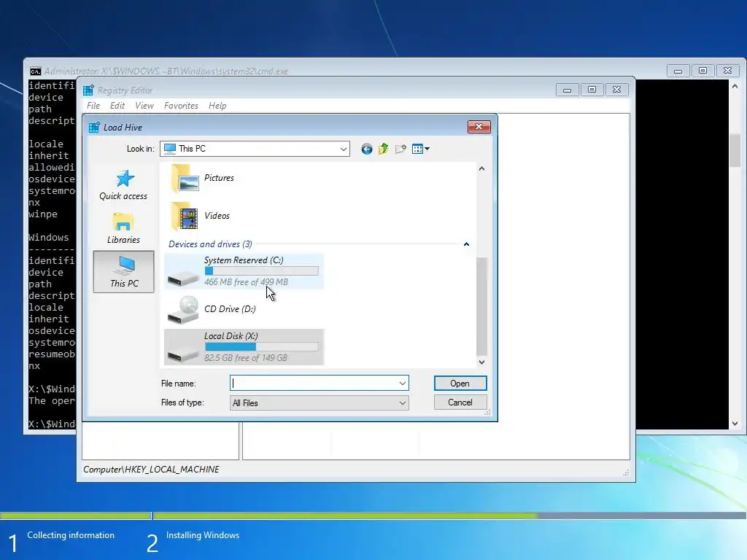Click the file list scrollbar thumb
Image resolution: width=747 pixels, height=560 pixels.
481,307
